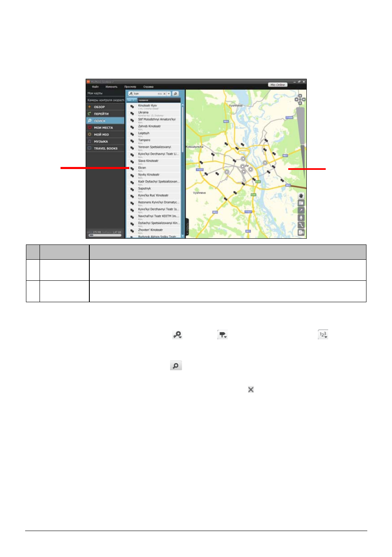Screen dimensions: 392x557
Task: Select the Stif Molodizhnyi Amators'kyi result
Action: tap(154, 120)
